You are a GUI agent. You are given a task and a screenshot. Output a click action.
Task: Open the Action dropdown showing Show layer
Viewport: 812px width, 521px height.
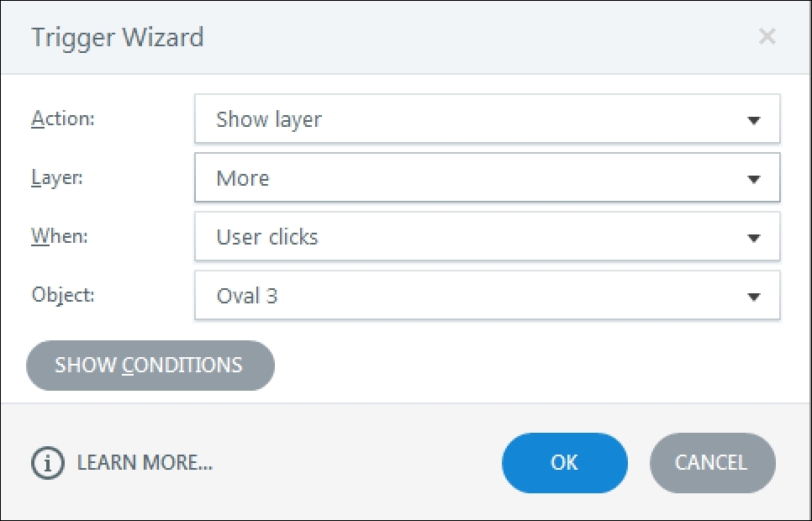pos(488,119)
